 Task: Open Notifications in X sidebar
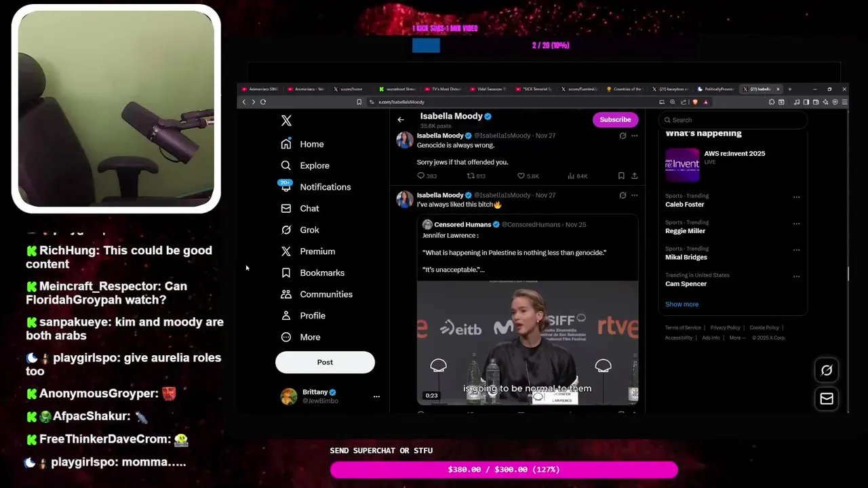pos(315,187)
